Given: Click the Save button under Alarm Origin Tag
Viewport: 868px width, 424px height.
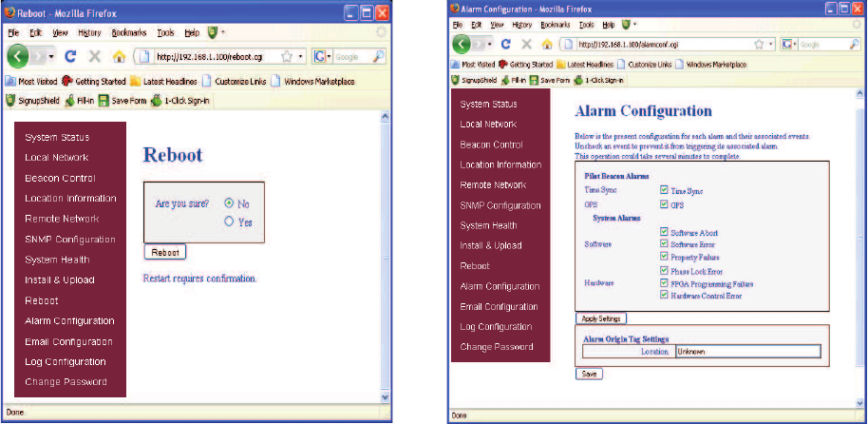Looking at the screenshot, I should (589, 375).
